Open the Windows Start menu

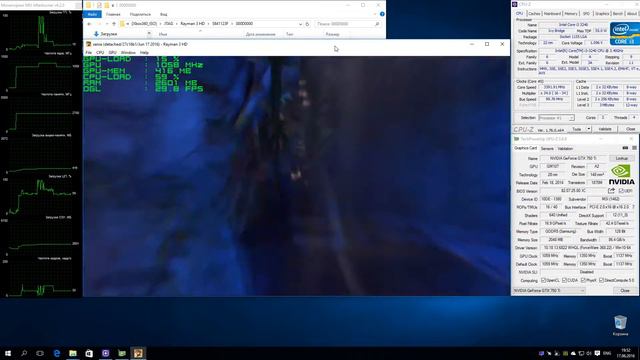(x=8, y=353)
